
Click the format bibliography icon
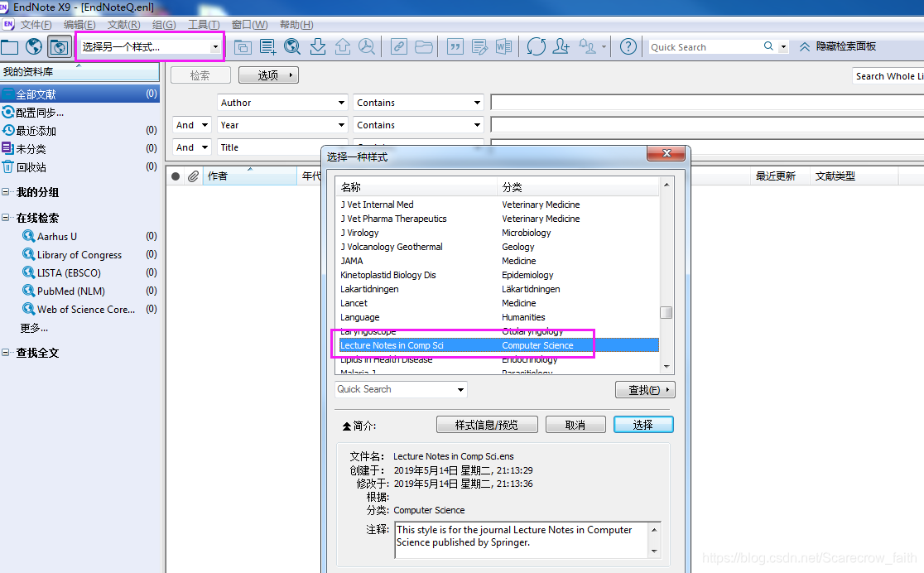[479, 46]
